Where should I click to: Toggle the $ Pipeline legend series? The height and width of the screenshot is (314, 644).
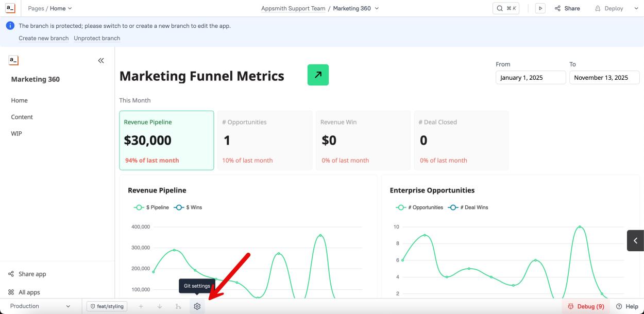coord(152,207)
